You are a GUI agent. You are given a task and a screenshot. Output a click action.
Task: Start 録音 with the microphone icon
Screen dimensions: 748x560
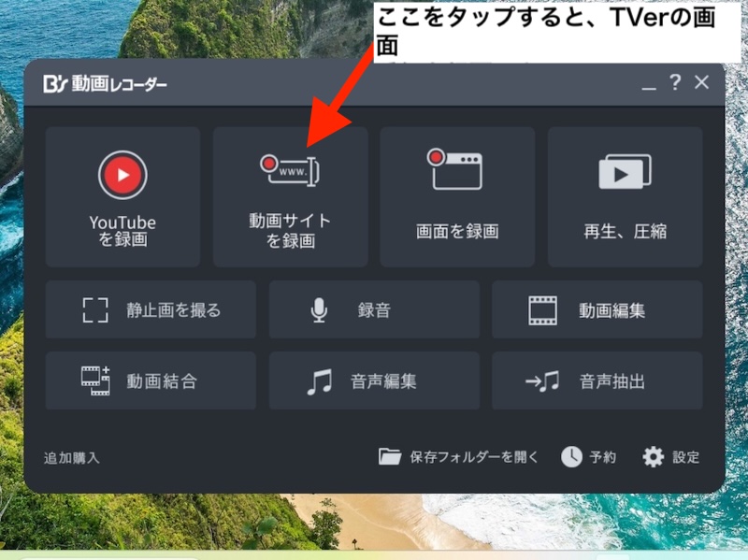(320, 310)
